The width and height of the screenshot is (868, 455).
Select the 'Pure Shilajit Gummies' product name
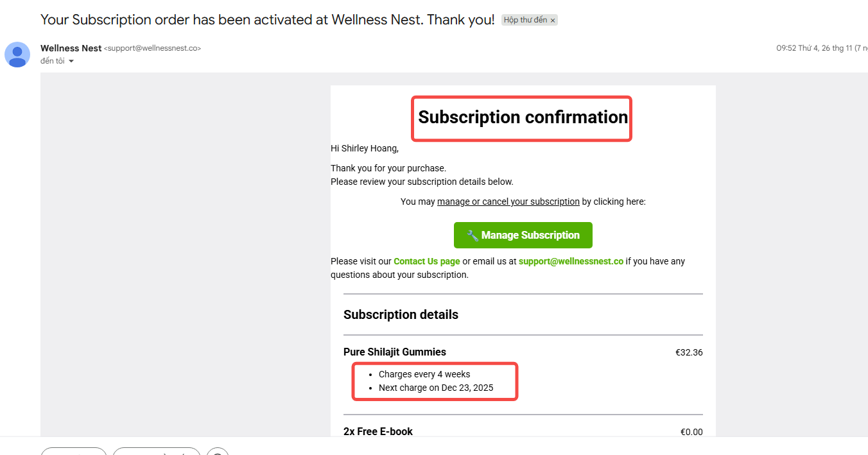[x=394, y=352]
